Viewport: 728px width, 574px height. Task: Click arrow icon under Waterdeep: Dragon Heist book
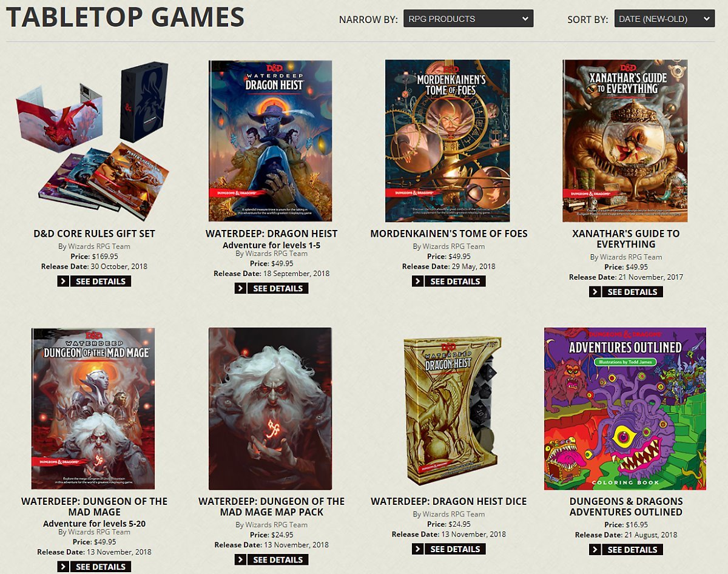(240, 289)
